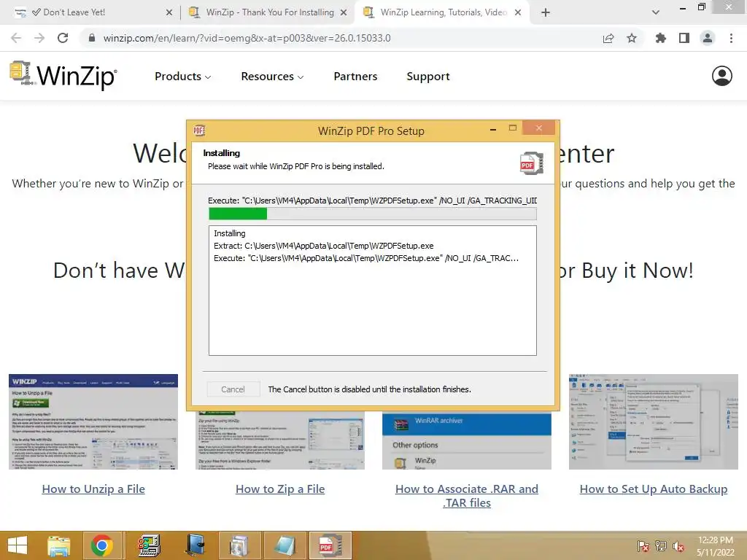Close the "Don't Leave Yet!" tab
Viewport: 747px width, 560px height.
[169, 12]
